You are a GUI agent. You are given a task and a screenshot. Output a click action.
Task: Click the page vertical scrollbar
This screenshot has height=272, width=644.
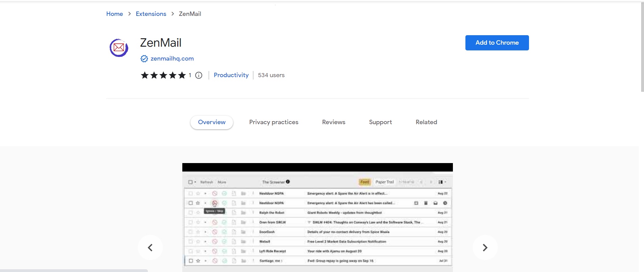[642, 47]
